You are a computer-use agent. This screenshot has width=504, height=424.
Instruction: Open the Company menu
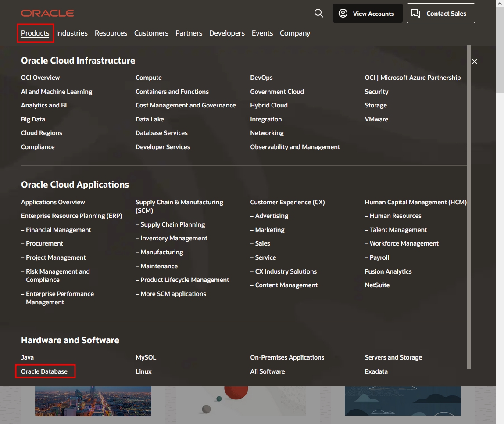pyautogui.click(x=295, y=33)
